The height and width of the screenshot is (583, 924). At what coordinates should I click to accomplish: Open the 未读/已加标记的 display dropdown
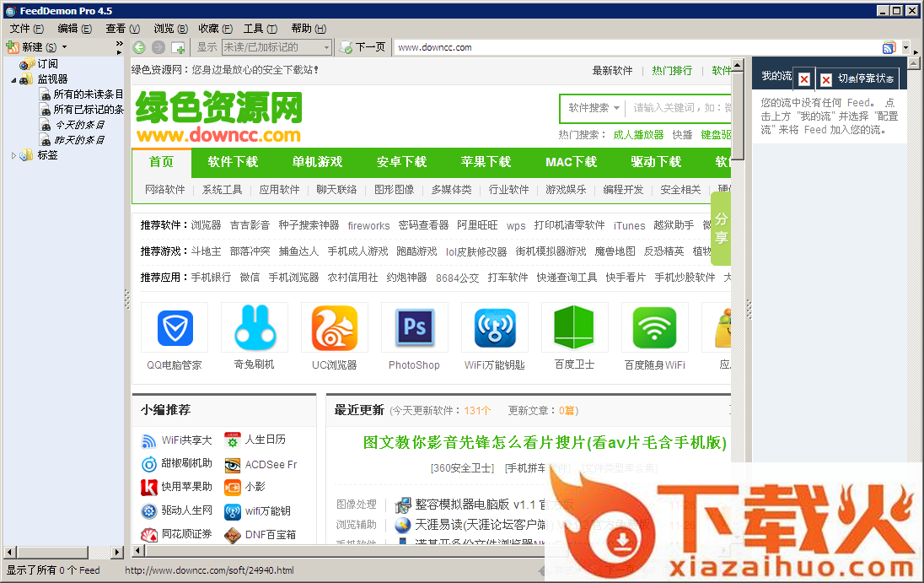tap(277, 47)
